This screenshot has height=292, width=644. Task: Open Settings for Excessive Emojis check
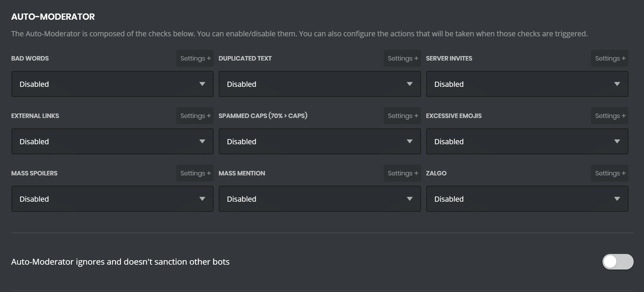(610, 116)
